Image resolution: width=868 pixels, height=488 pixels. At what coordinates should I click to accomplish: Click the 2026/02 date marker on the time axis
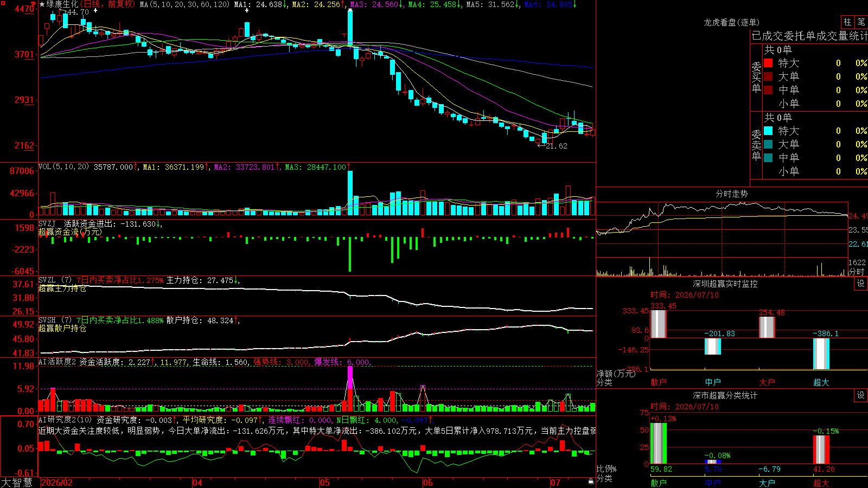57,483
